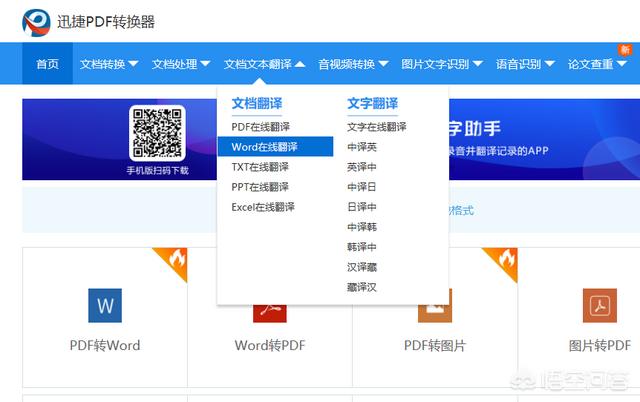This screenshot has width=640, height=402.
Task: Select Word在线翻译 menu entry
Action: 276,147
